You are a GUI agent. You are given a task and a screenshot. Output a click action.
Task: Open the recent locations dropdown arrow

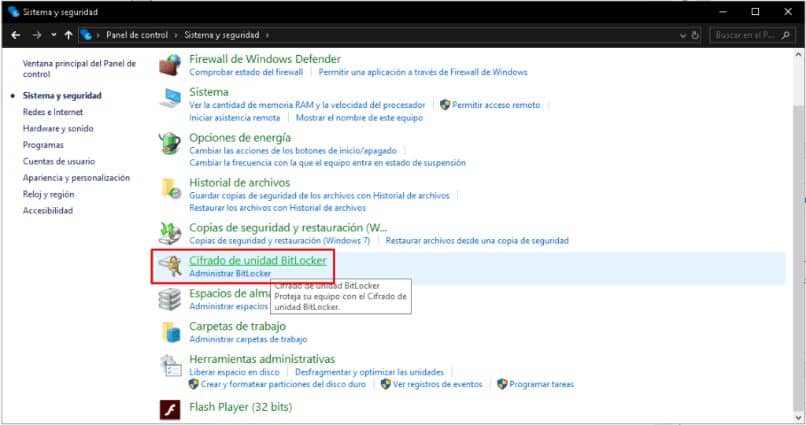point(53,35)
